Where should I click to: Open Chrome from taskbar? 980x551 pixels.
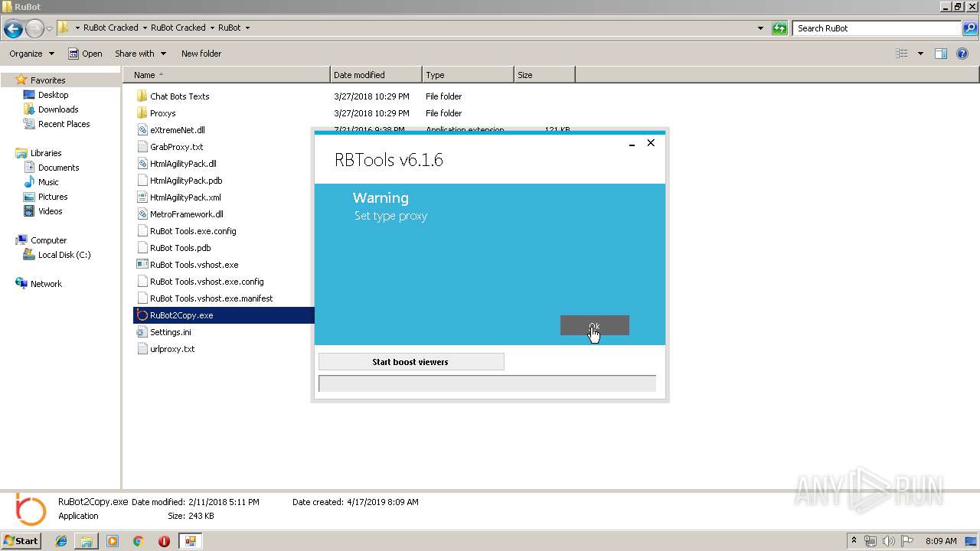pyautogui.click(x=138, y=541)
